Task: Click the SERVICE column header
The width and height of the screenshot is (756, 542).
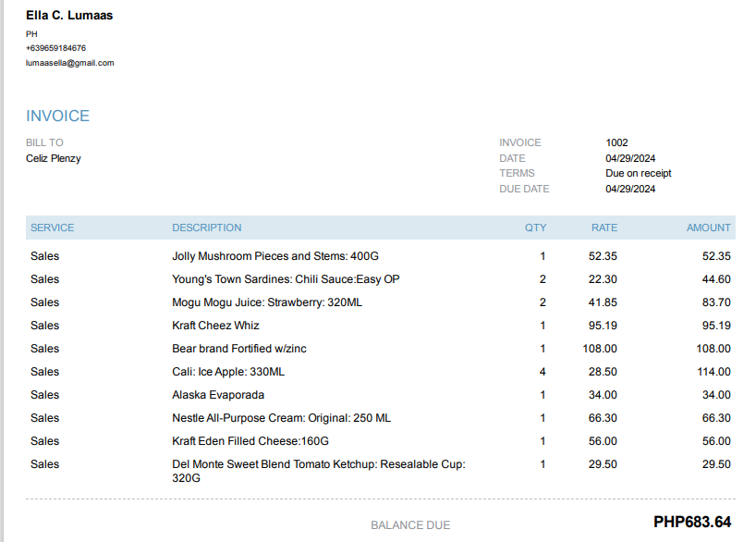Action: click(x=53, y=228)
